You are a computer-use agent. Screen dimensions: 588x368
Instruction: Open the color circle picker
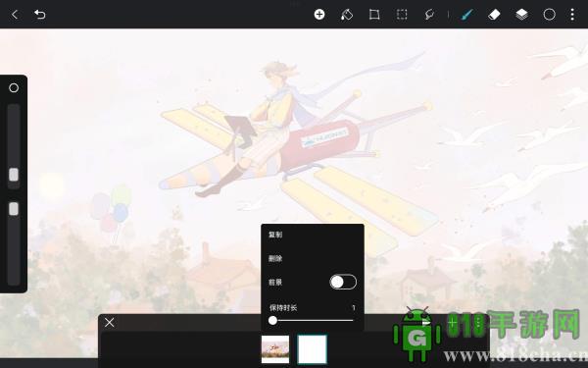click(x=550, y=15)
